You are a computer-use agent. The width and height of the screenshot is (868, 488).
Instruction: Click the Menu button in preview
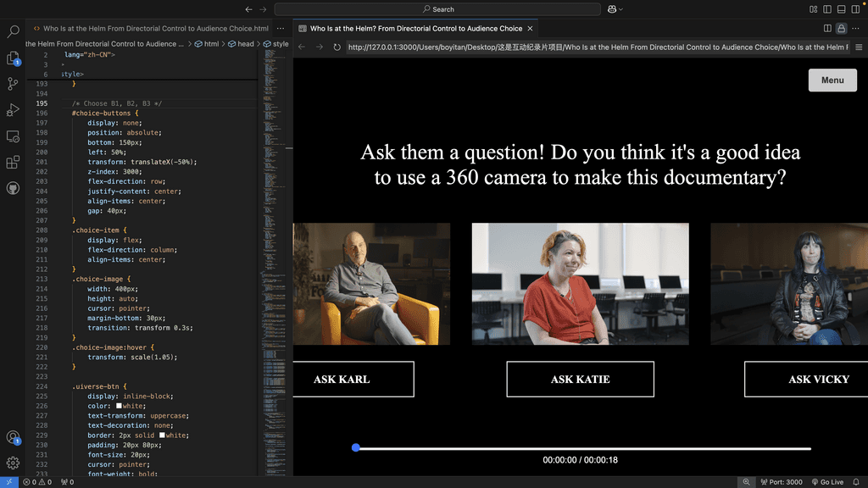pyautogui.click(x=832, y=80)
